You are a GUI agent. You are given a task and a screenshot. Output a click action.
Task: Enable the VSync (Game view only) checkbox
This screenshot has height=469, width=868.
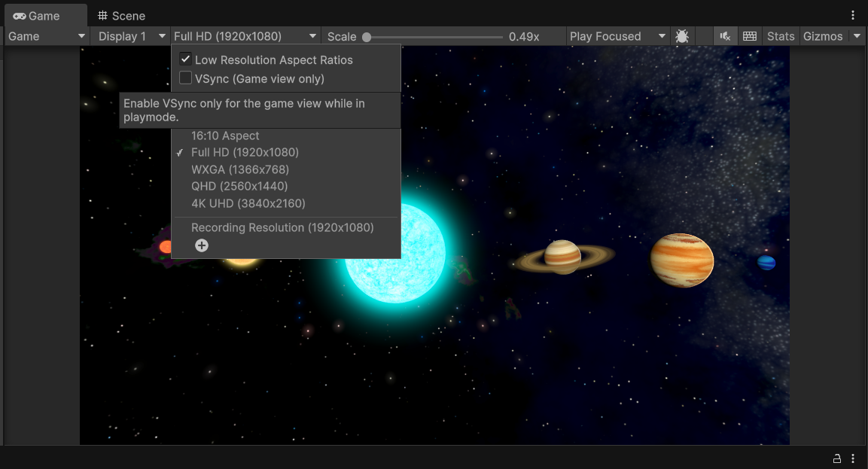pyautogui.click(x=186, y=78)
